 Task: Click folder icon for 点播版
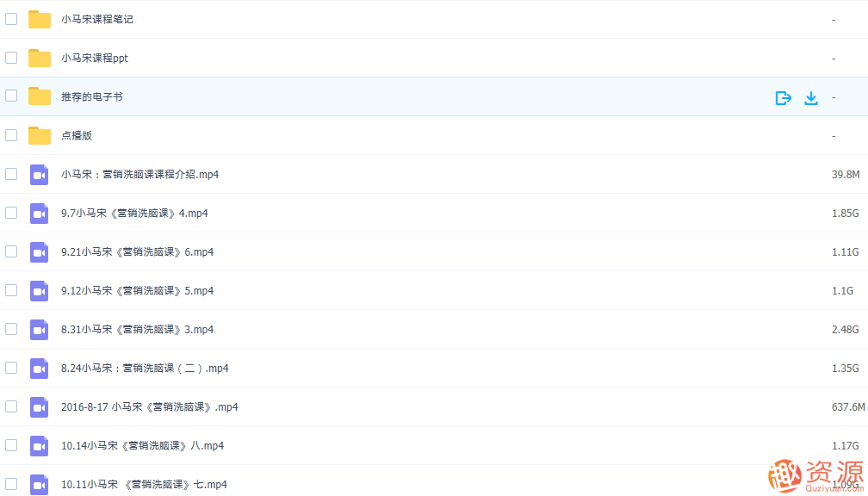40,135
